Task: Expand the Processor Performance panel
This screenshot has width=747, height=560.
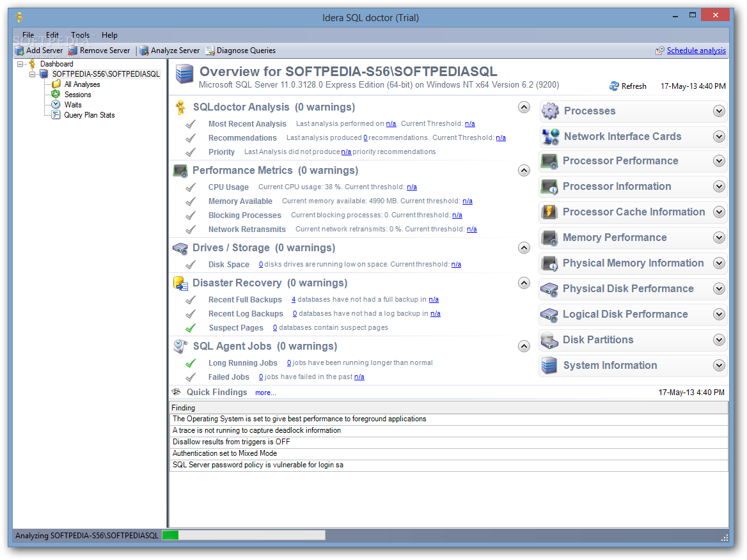Action: tap(719, 161)
